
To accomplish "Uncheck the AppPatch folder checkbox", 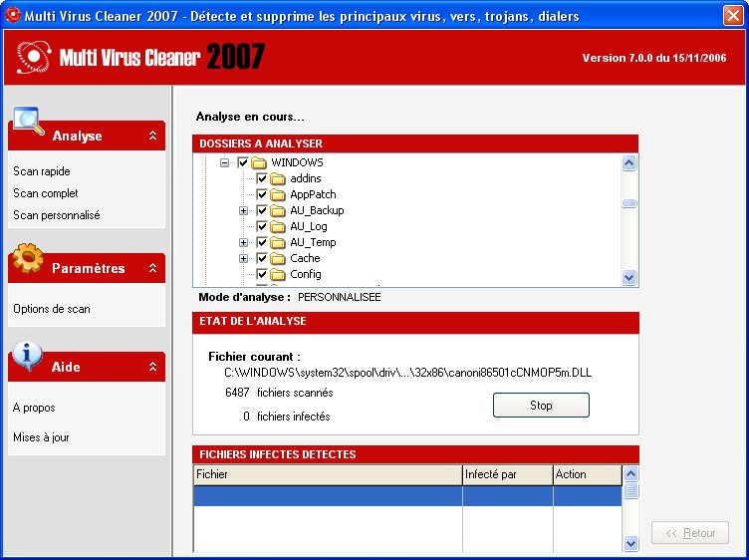I will click(262, 194).
